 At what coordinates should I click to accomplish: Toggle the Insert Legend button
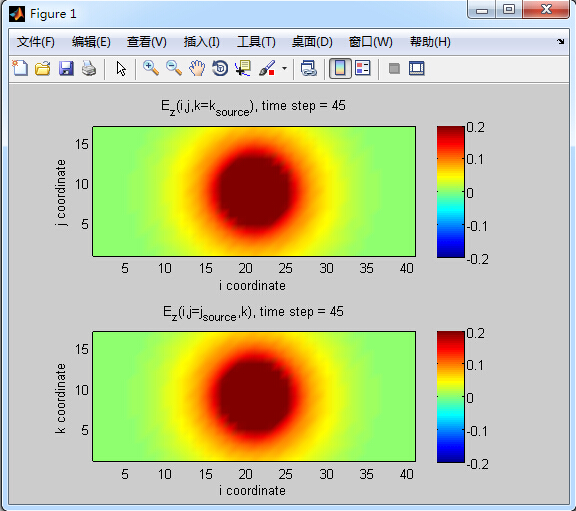coord(363,68)
